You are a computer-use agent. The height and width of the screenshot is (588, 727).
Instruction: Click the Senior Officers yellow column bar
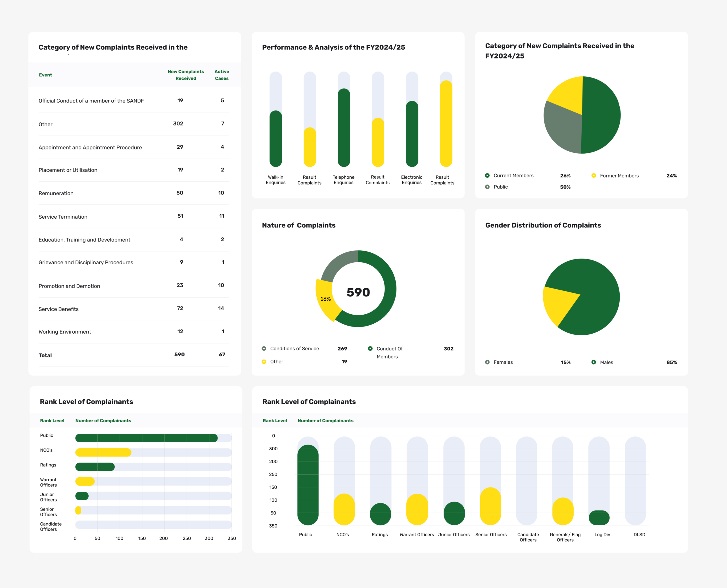click(x=490, y=506)
